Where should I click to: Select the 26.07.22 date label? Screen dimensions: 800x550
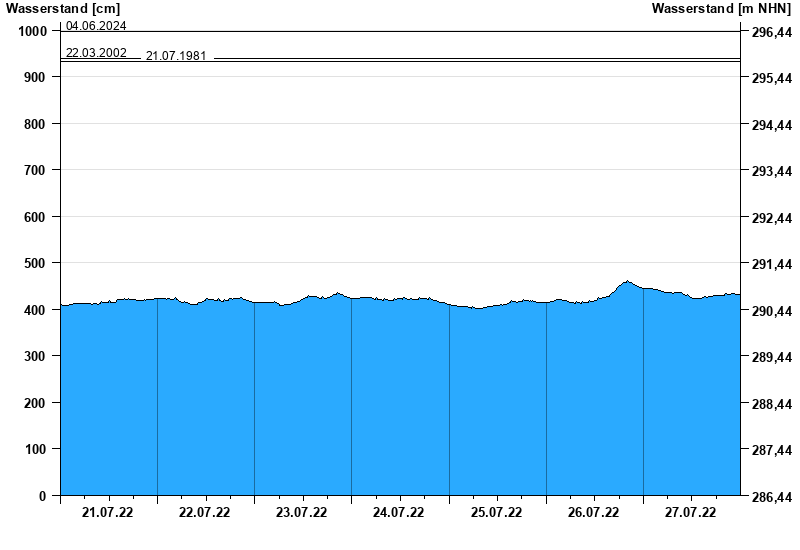click(x=594, y=513)
